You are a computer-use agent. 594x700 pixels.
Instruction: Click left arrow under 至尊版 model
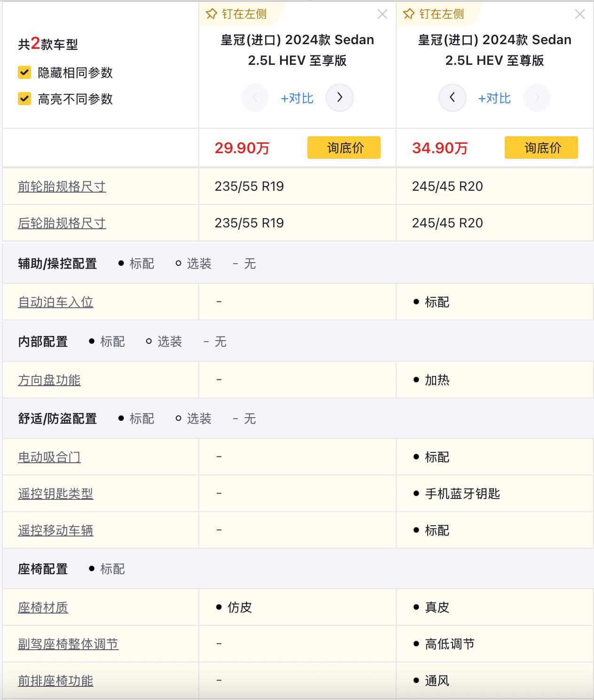coord(452,98)
